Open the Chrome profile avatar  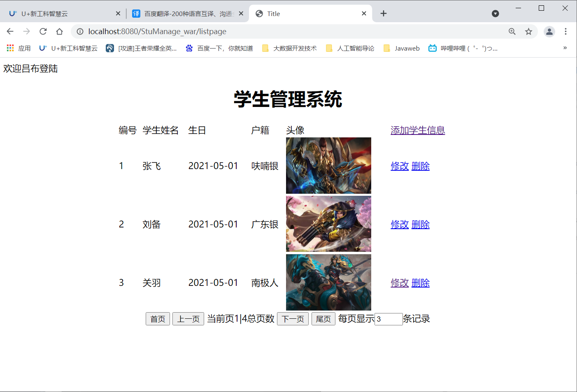549,31
